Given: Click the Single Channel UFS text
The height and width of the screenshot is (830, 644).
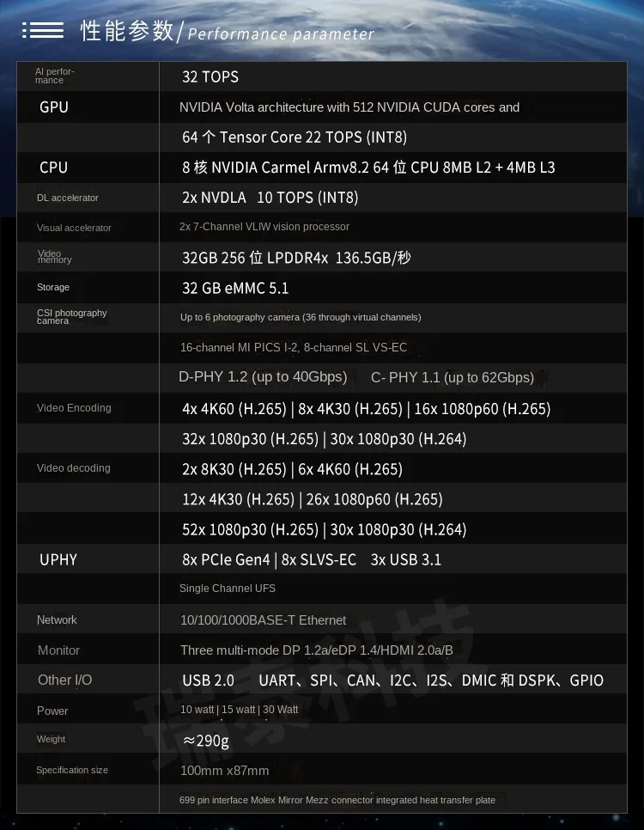Looking at the screenshot, I should [x=228, y=588].
